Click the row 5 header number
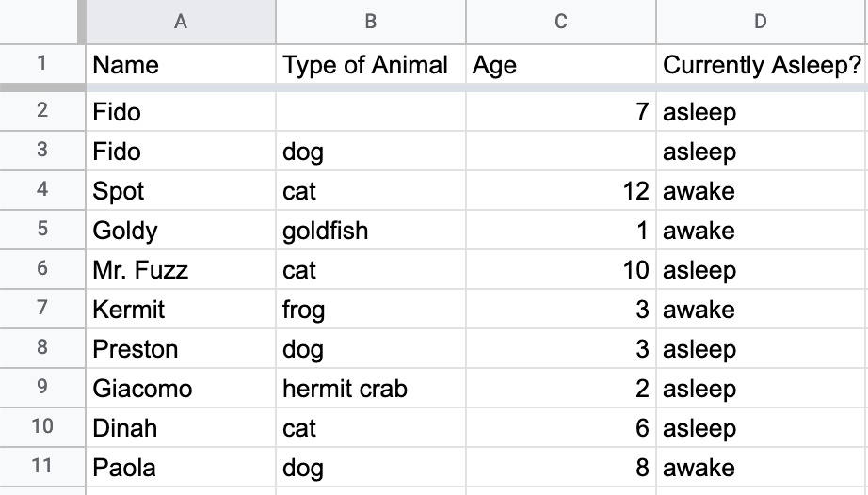The image size is (868, 495). click(x=41, y=231)
